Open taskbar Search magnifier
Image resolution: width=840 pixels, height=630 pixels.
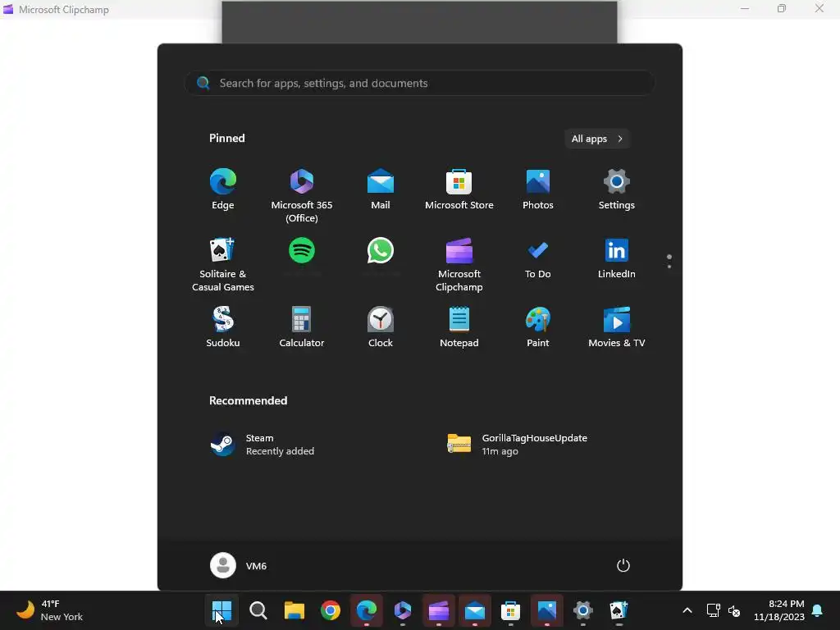click(258, 610)
